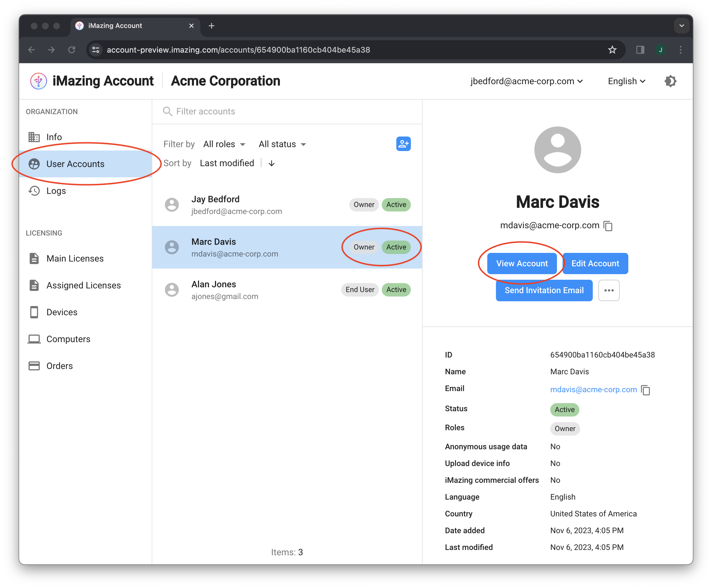Open the All status filter dropdown
Image resolution: width=712 pixels, height=588 pixels.
click(x=282, y=144)
